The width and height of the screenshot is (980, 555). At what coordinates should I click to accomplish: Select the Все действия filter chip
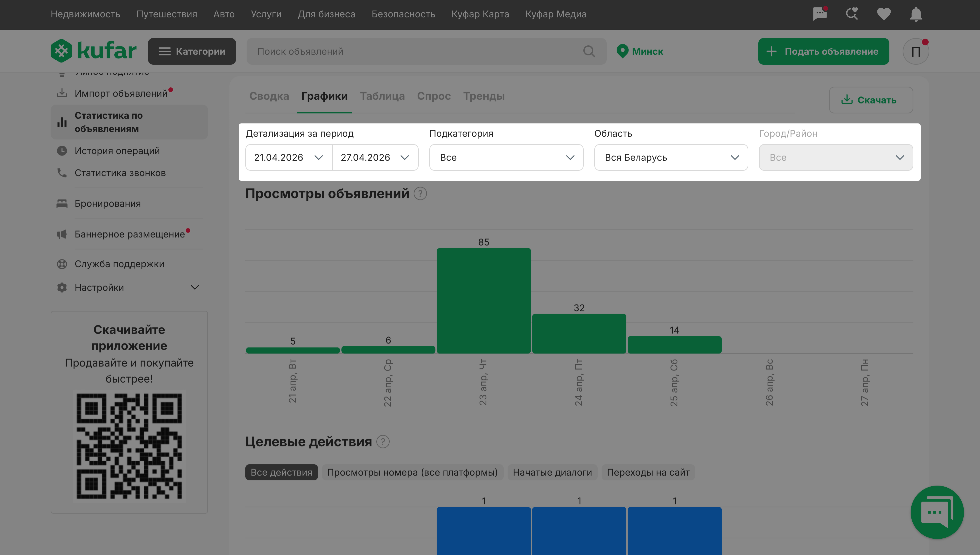pos(281,472)
